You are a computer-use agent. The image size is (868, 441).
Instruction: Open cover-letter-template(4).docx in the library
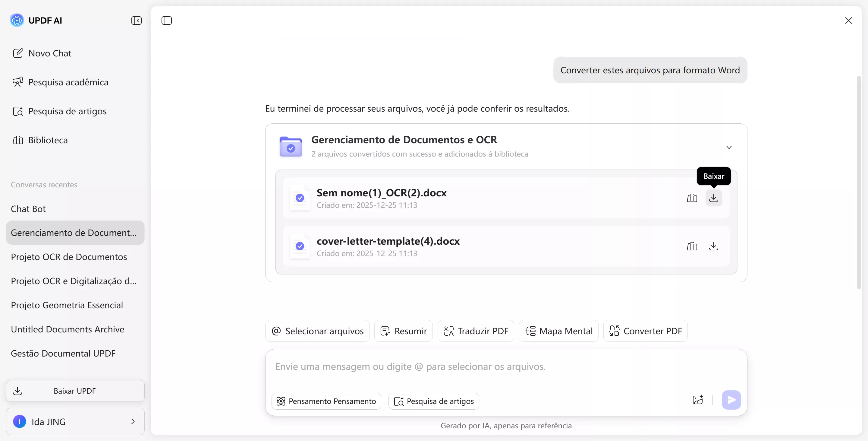pos(692,246)
